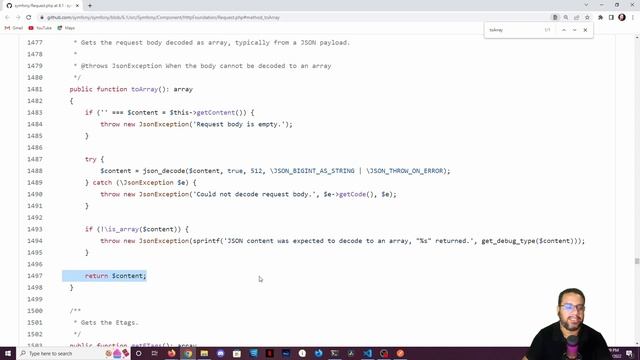Open Cortana circle icon on taskbar

(x=138, y=353)
